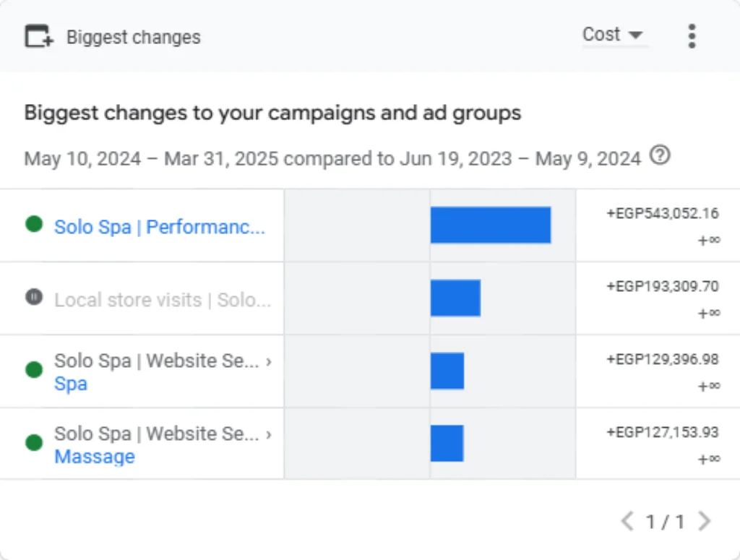Click the +EGP127,153.93 change value
The image size is (740, 560).
(x=663, y=432)
